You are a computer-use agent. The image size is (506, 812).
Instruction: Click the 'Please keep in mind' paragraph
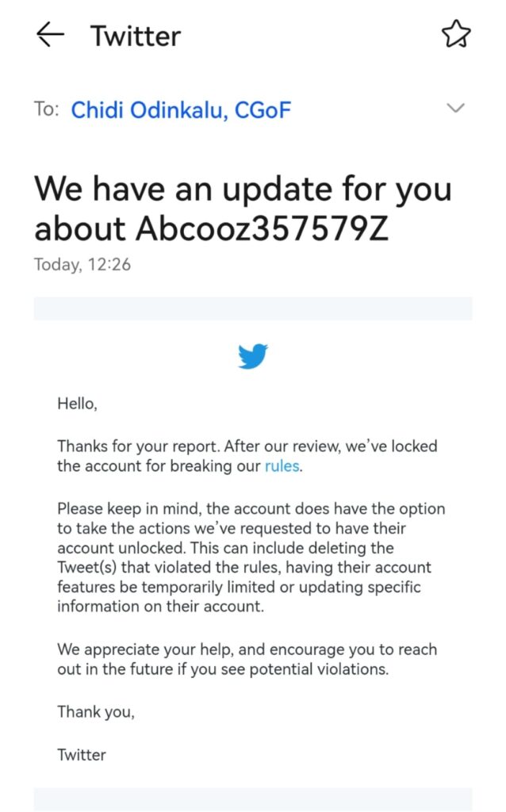tap(251, 557)
